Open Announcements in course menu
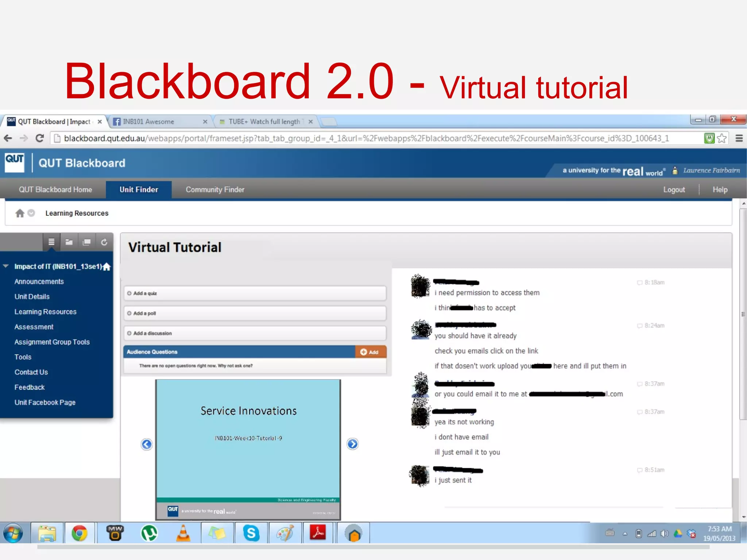The image size is (747, 560). click(x=39, y=281)
